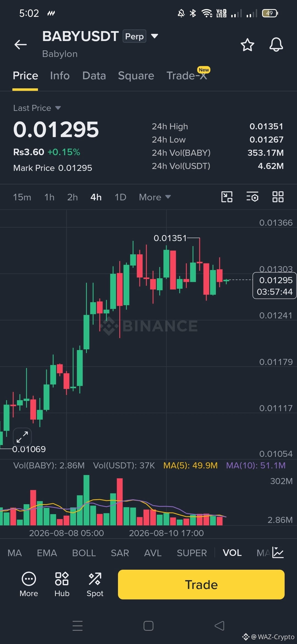This screenshot has width=297, height=644.
Task: Select the 1D timeframe
Action: [x=120, y=197]
